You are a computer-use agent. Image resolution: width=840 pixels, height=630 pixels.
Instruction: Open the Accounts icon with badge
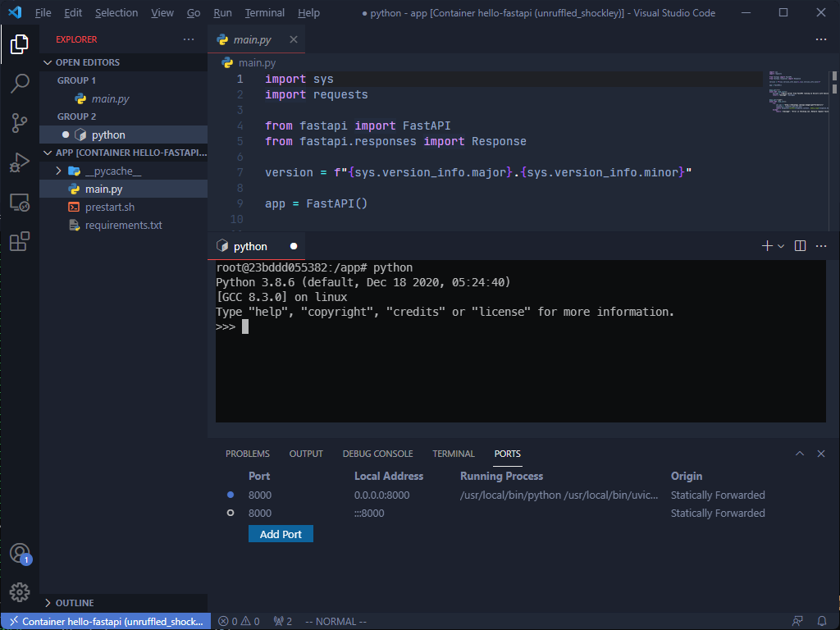click(21, 554)
